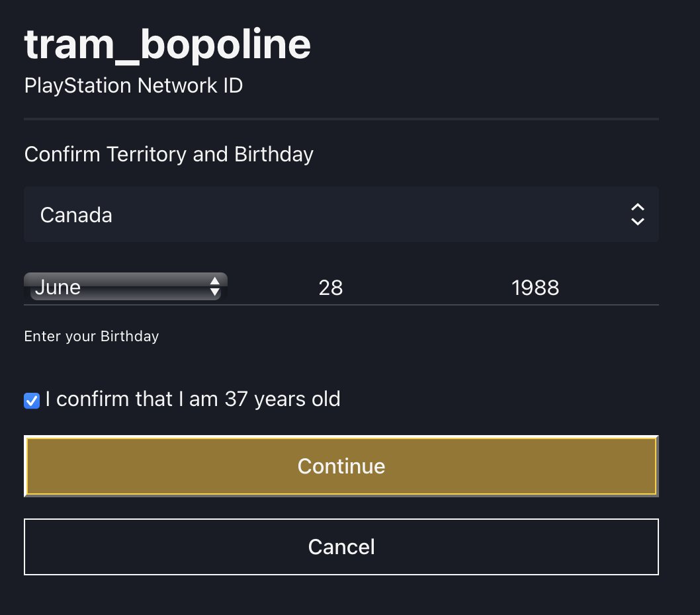Uncheck the age confirmation checkbox

coord(32,401)
